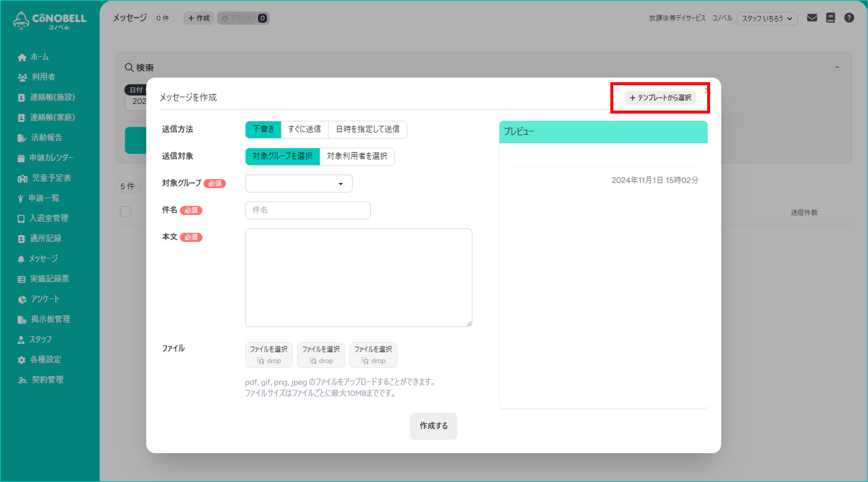
Task: Open the manual book icon in header
Action: point(831,18)
